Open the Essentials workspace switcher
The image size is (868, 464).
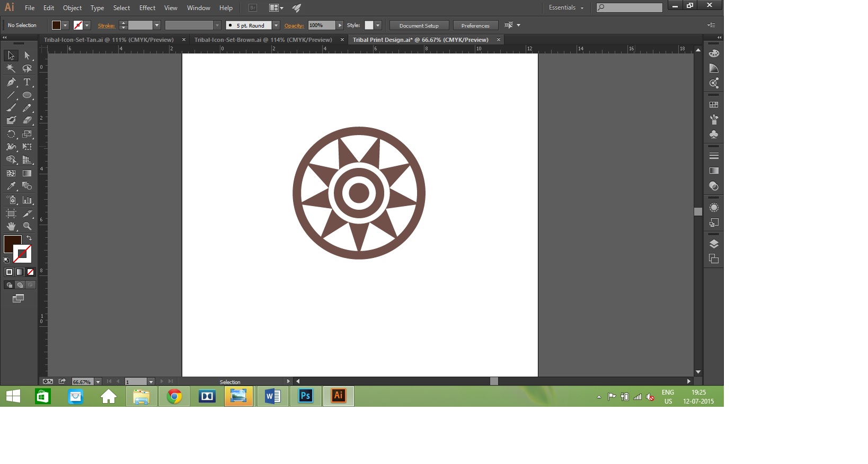(x=566, y=7)
